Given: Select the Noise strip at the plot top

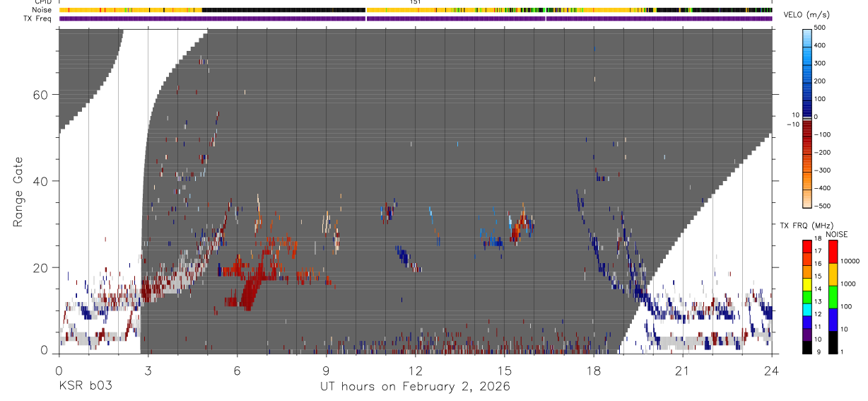Looking at the screenshot, I should [416, 10].
